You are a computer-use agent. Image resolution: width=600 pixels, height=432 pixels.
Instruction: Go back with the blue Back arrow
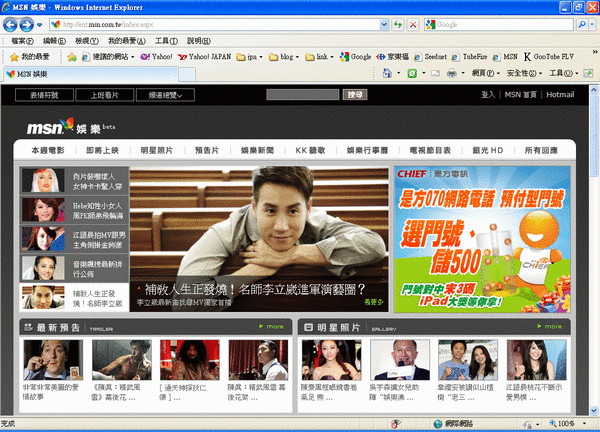pos(10,25)
